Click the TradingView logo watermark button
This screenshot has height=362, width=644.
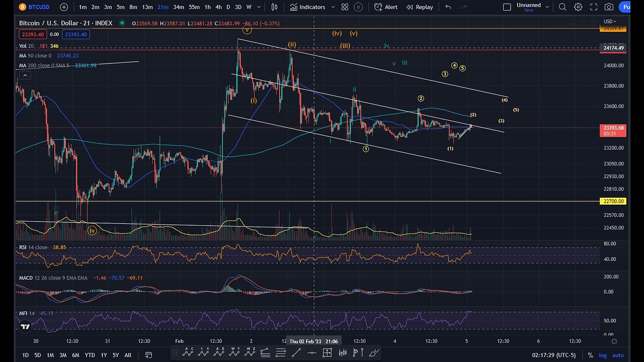pyautogui.click(x=25, y=326)
